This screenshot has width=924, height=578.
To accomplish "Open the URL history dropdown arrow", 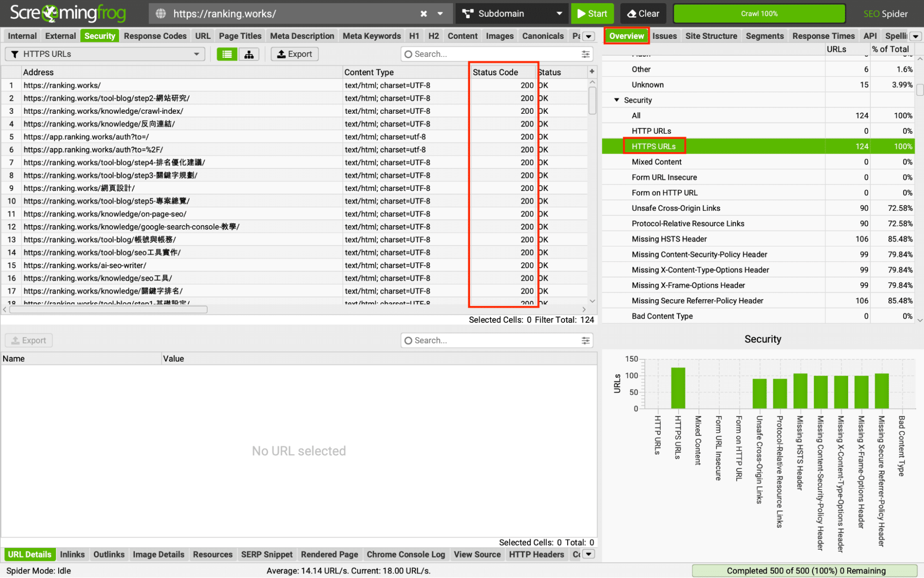I will coord(441,14).
